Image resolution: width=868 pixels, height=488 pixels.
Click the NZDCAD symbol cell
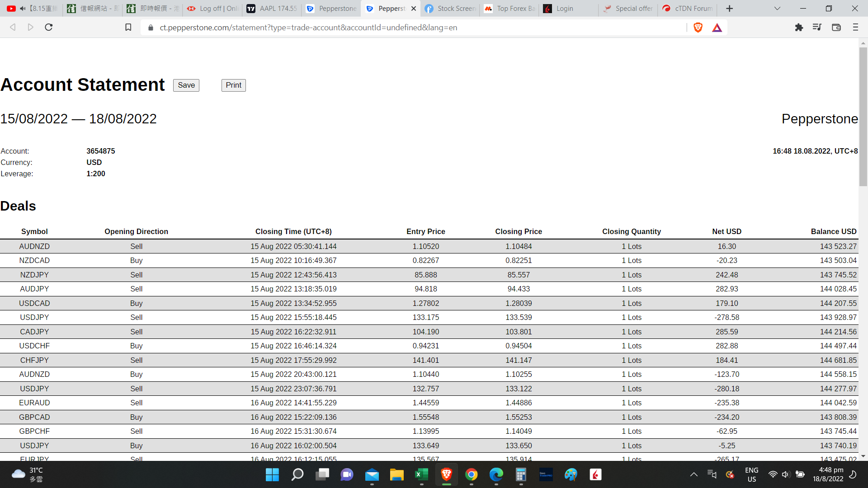click(34, 260)
